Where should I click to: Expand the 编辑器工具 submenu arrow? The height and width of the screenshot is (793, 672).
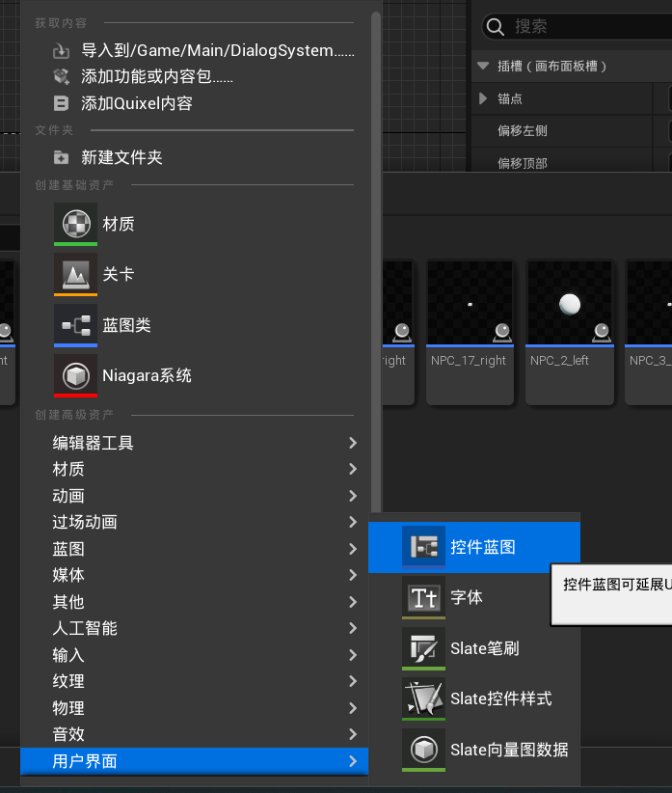353,443
